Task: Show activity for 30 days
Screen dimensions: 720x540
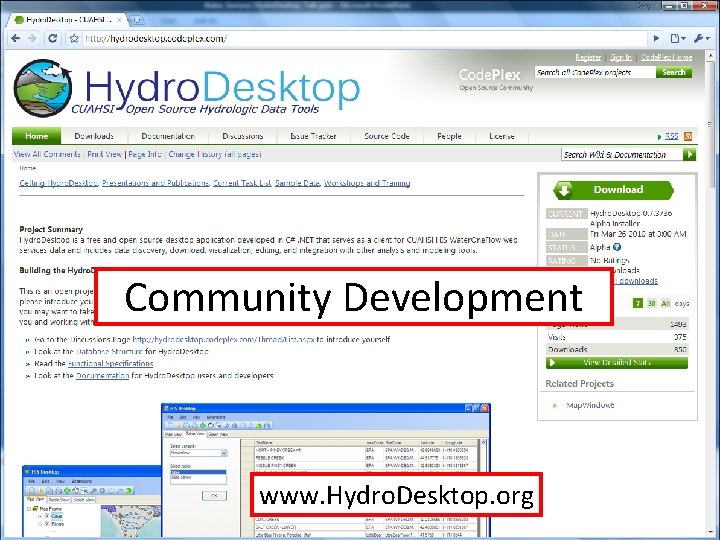Action: pyautogui.click(x=652, y=304)
